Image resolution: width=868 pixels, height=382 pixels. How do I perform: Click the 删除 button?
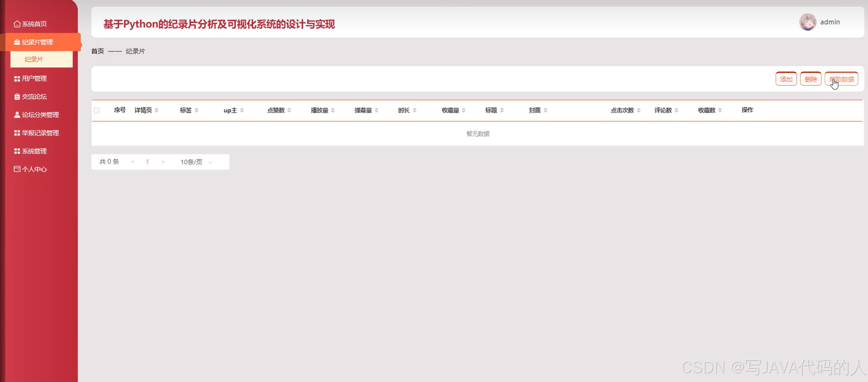(x=810, y=79)
